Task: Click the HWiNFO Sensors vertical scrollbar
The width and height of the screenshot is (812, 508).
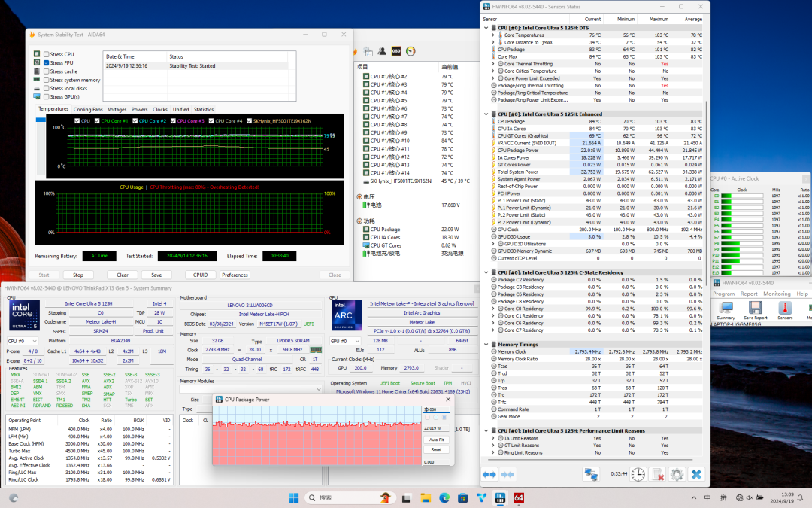Action: (x=705, y=192)
